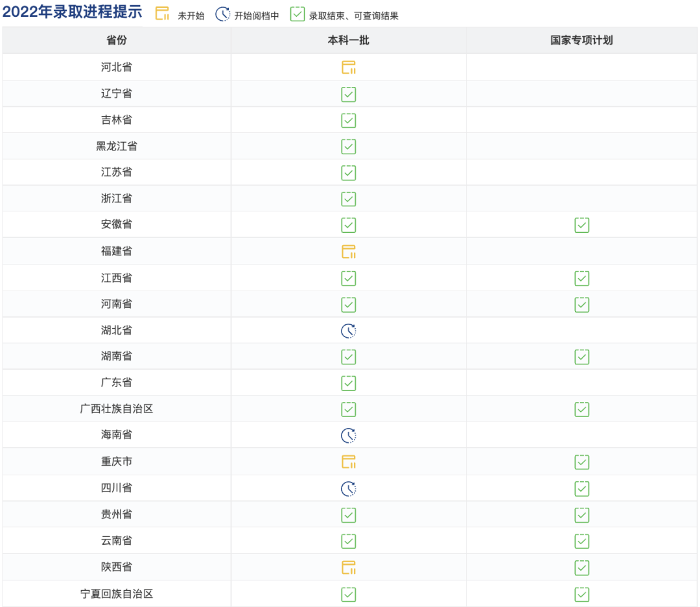Click the 未开始 legend icon
The width and height of the screenshot is (700, 607).
[161, 13]
